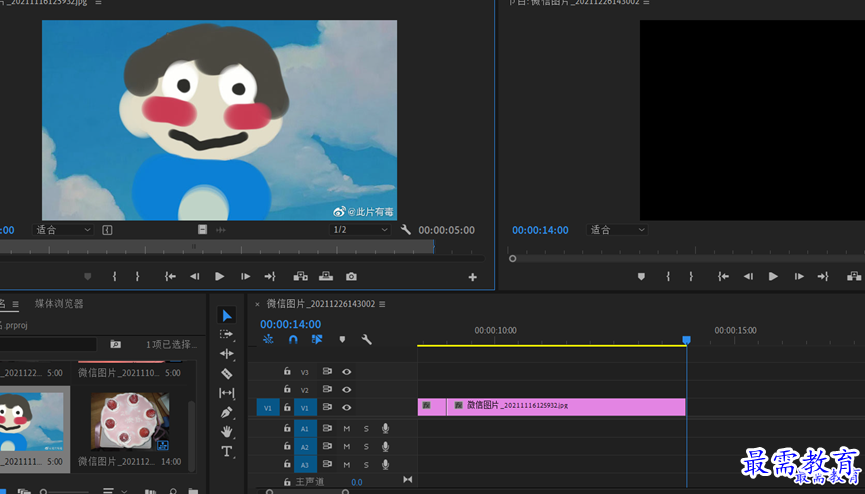The height and width of the screenshot is (494, 865).
Task: Click Source monitor Export Frame camera
Action: 351,277
